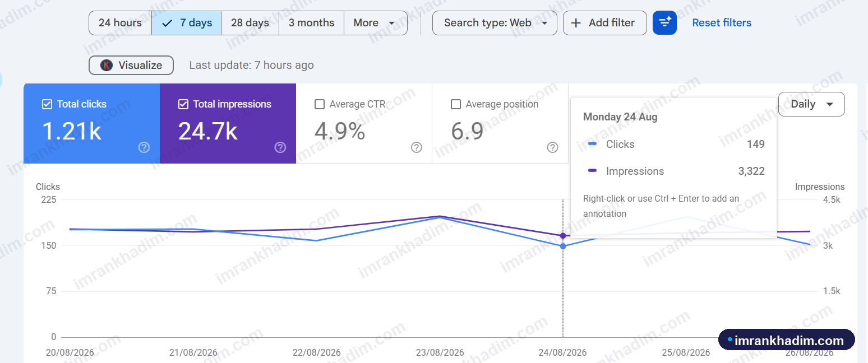Viewport: 868px width, 363px height.
Task: Click the Monday 24 Aug tooltip heading
Action: point(620,117)
